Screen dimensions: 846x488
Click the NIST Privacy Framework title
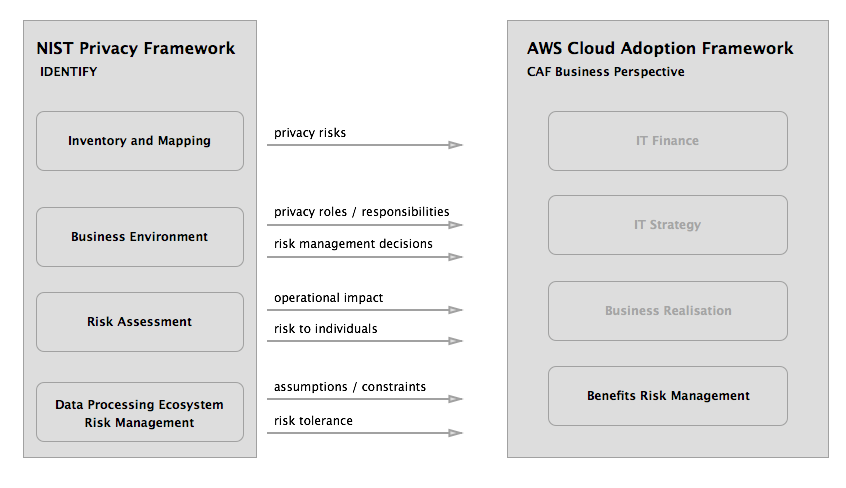coord(135,49)
